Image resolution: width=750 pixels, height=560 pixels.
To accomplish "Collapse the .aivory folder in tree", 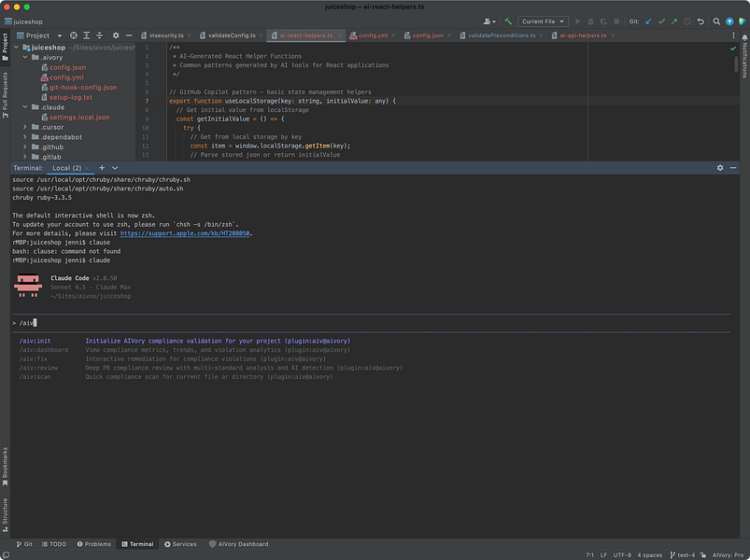I will point(25,57).
